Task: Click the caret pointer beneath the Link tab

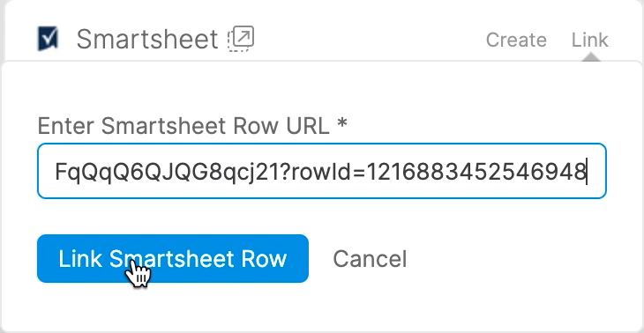Action: pos(590,57)
